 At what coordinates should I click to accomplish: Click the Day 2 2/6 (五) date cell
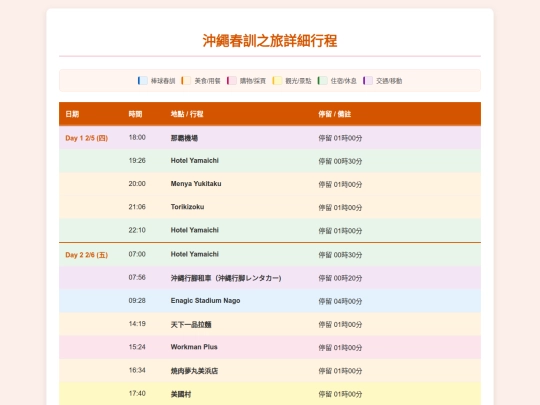[x=86, y=255]
